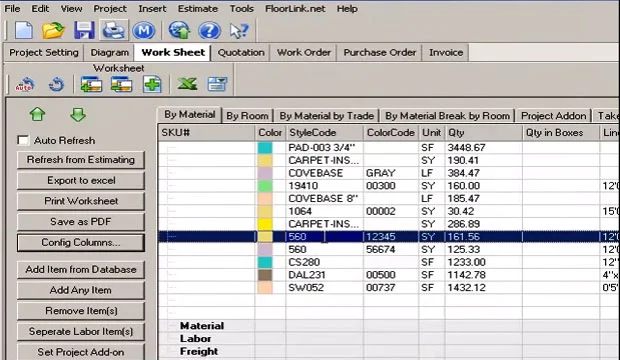The width and height of the screenshot is (620, 360).
Task: Select the Qty cell for COVEBASE GRAY
Action: tap(483, 173)
